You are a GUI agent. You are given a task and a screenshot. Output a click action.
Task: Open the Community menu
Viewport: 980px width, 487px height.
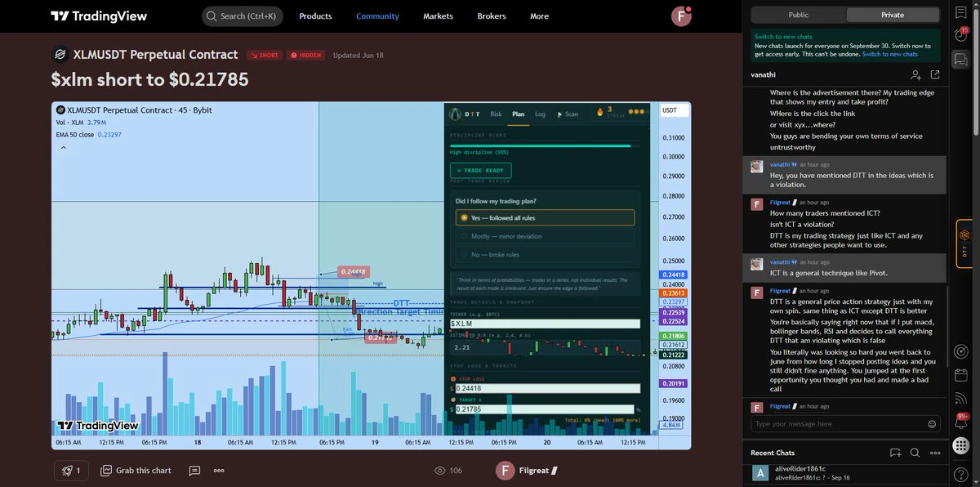tap(377, 16)
